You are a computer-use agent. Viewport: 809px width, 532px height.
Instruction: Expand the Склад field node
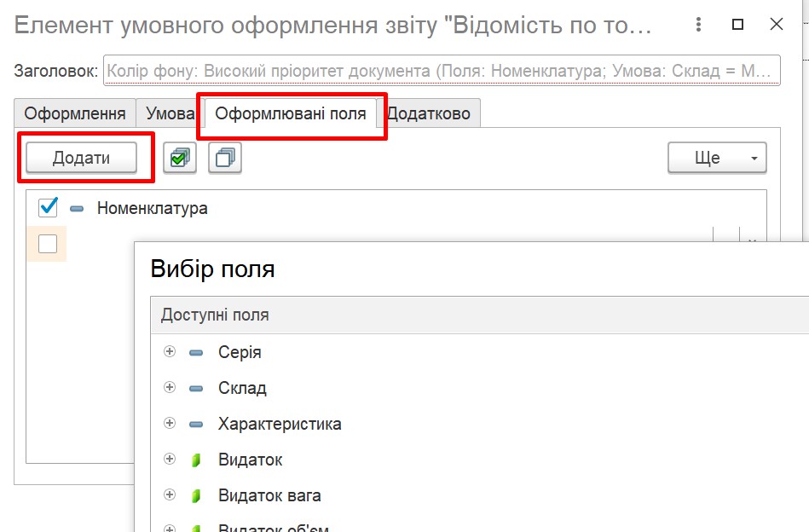coord(170,388)
